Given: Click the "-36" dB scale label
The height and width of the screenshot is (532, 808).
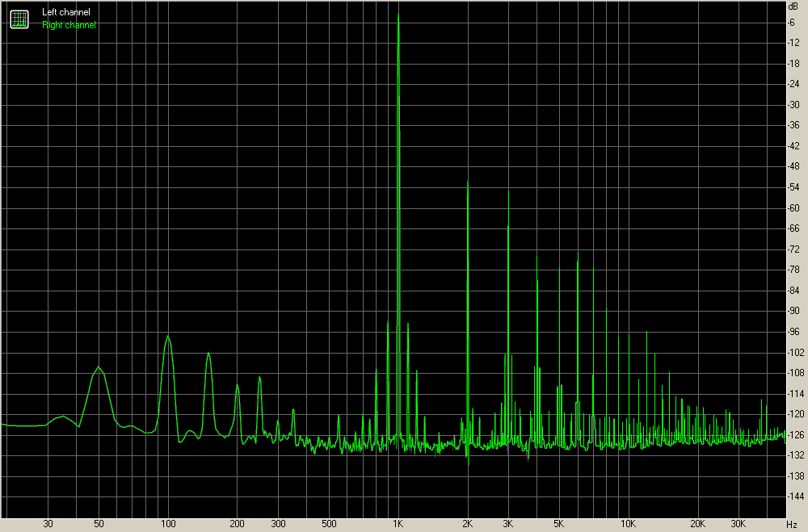Looking at the screenshot, I should [793, 125].
